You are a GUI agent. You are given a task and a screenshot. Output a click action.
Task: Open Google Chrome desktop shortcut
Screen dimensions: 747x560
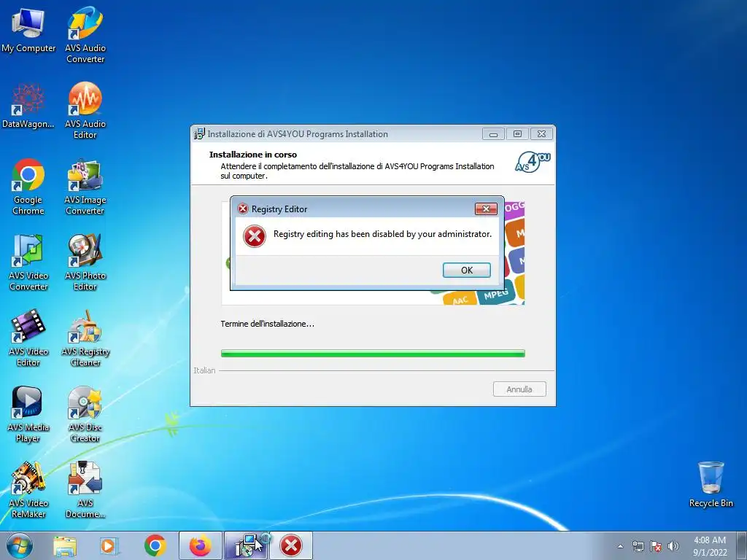(x=28, y=187)
